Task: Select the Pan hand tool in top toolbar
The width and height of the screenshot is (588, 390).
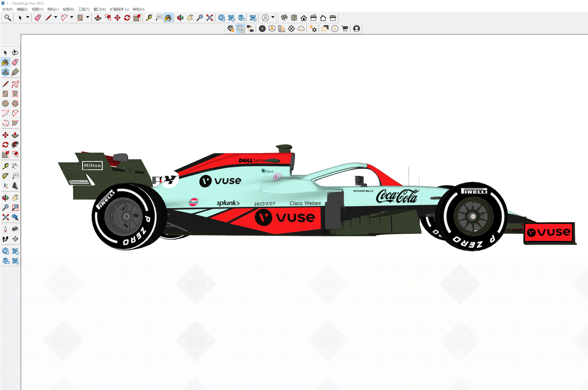Action: click(190, 18)
